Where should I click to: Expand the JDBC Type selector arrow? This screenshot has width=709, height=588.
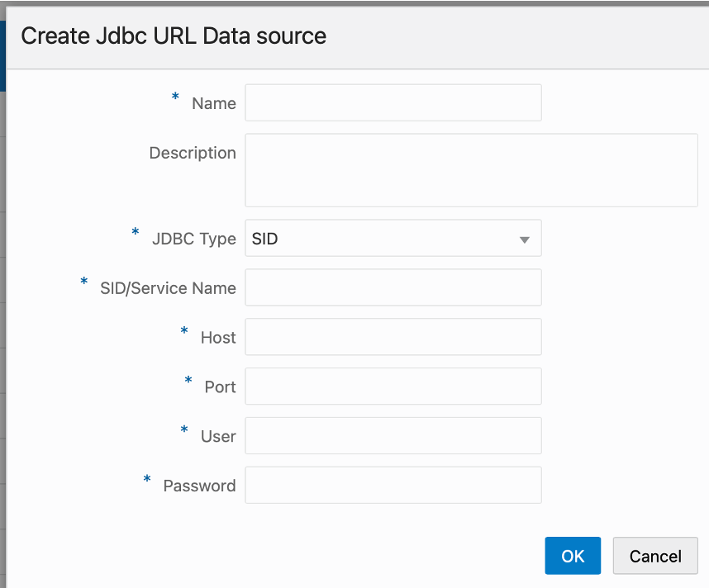(525, 238)
